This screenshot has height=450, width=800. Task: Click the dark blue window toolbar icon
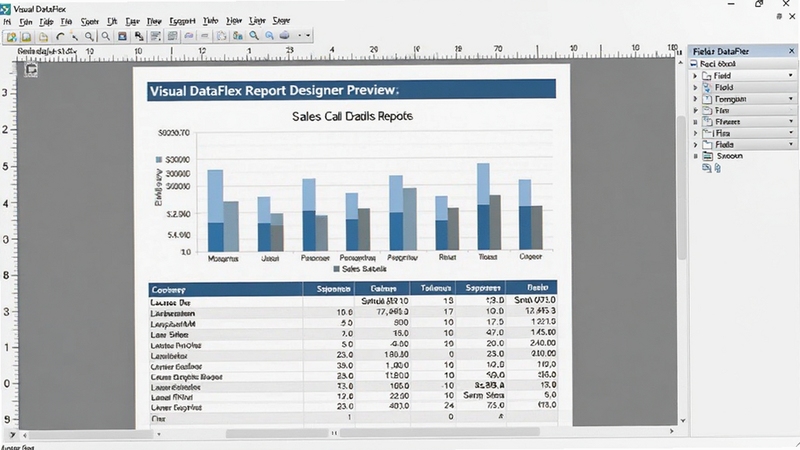click(x=122, y=36)
